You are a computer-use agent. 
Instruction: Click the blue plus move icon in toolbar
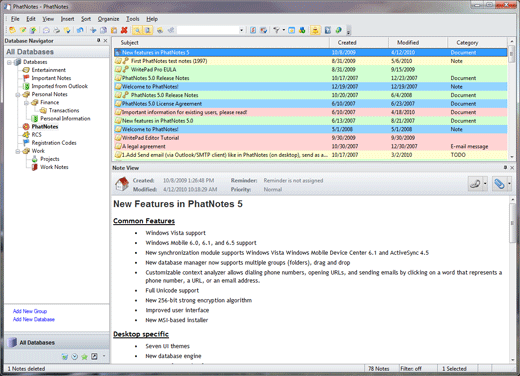click(93, 30)
